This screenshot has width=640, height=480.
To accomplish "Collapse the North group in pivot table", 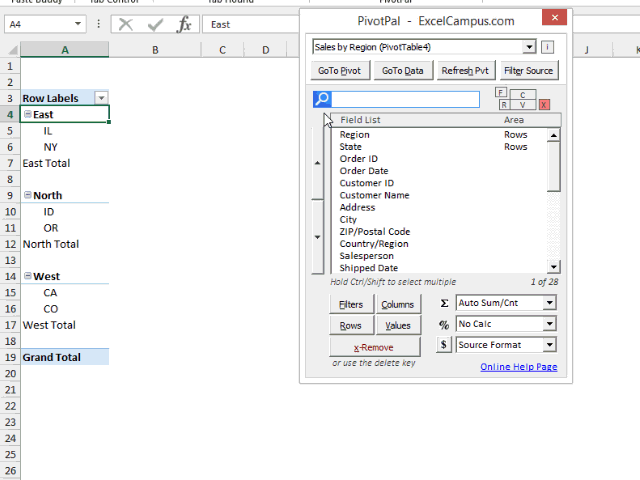I will (x=28, y=196).
